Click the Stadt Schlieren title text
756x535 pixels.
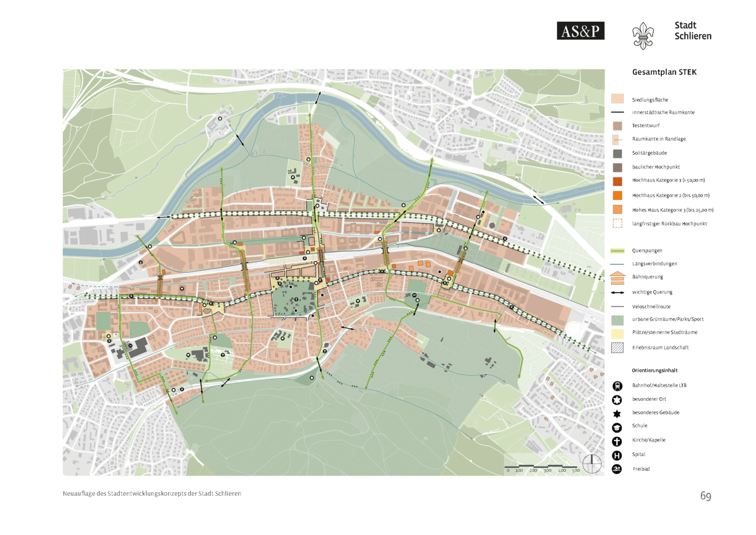pos(693,30)
